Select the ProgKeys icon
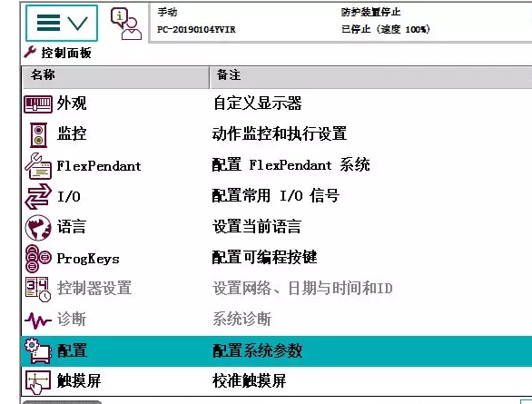The height and width of the screenshot is (404, 532). (38, 259)
